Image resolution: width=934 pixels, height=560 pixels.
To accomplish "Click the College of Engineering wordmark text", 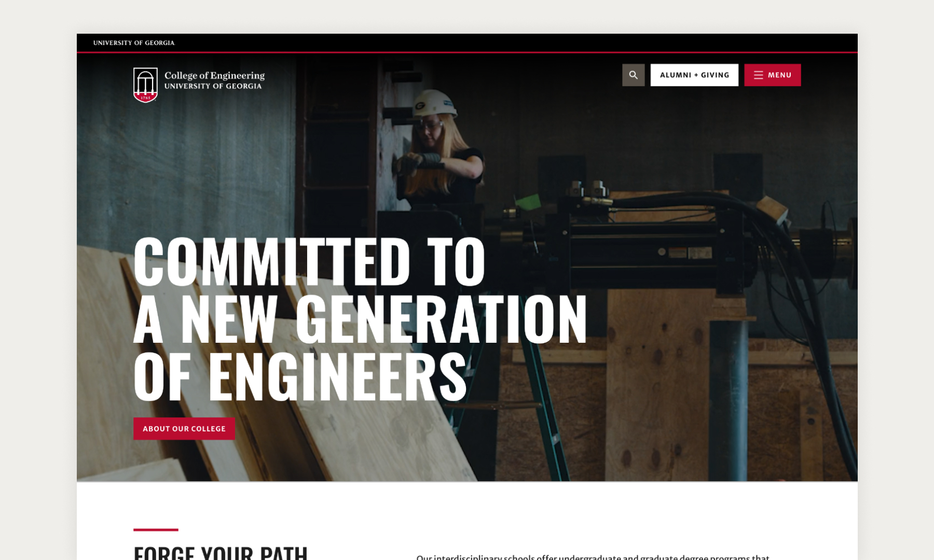I will 214,76.
